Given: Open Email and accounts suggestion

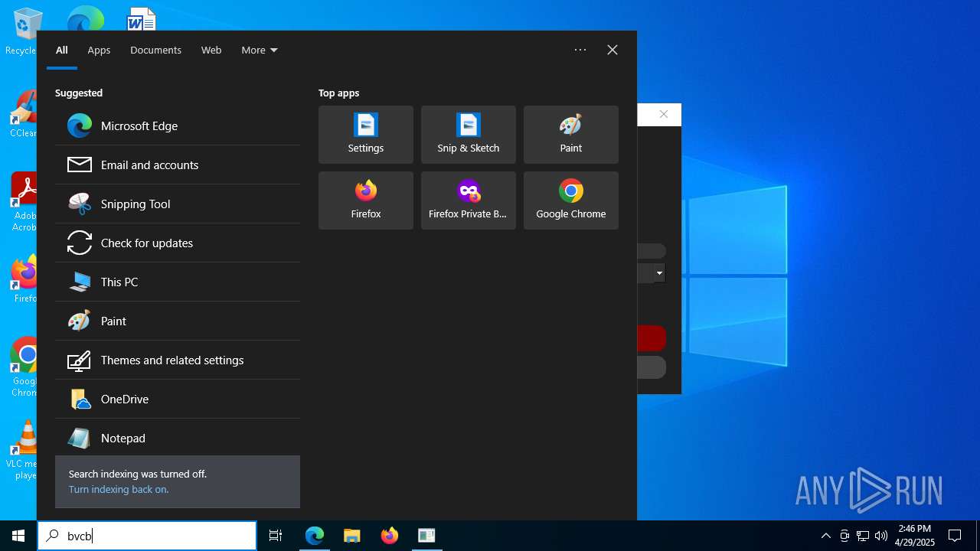Looking at the screenshot, I should (x=178, y=165).
